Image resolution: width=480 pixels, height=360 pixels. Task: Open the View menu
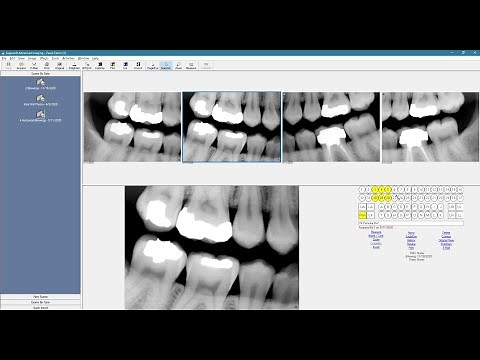point(21,58)
